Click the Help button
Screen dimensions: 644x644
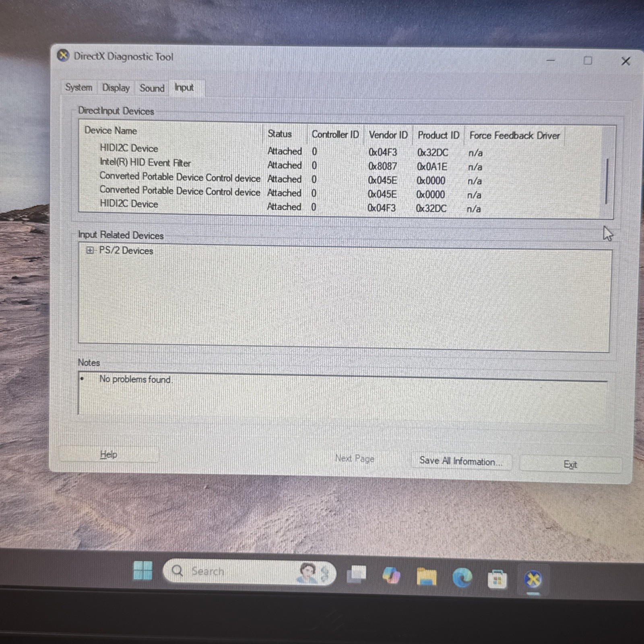point(109,454)
